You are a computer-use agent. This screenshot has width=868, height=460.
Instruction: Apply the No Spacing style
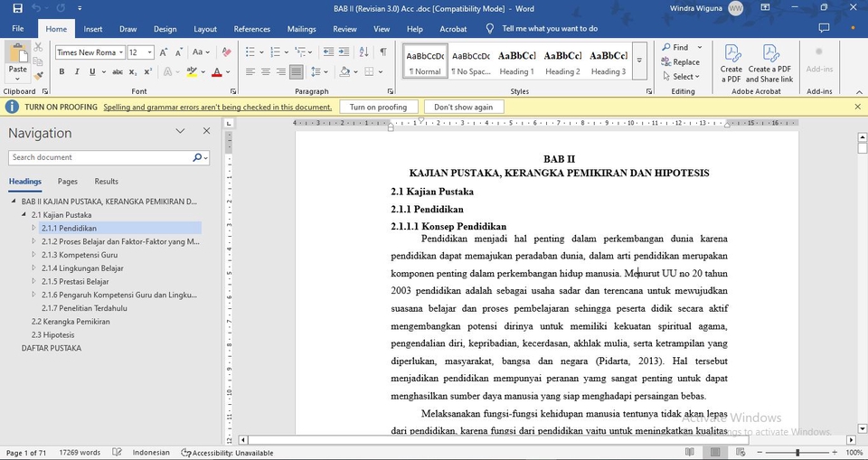(470, 61)
